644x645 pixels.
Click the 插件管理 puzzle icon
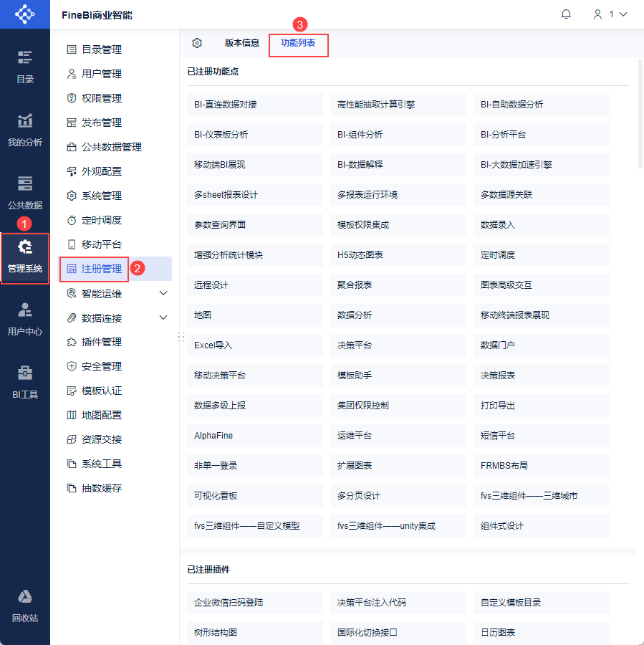click(x=72, y=343)
